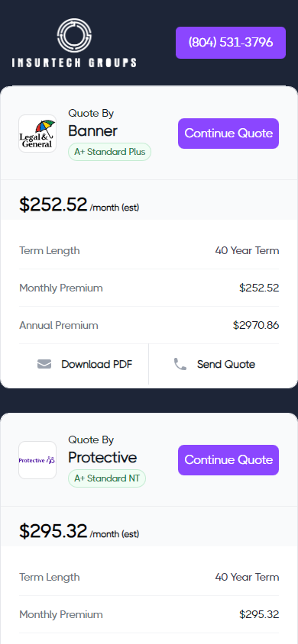The width and height of the screenshot is (298, 644).
Task: Continue the Banner quote
Action: point(228,134)
